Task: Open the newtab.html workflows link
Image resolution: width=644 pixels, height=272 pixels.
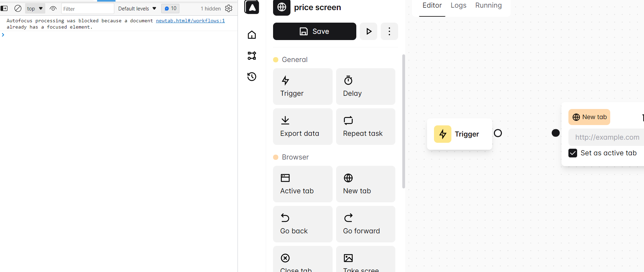Action: coord(190,21)
